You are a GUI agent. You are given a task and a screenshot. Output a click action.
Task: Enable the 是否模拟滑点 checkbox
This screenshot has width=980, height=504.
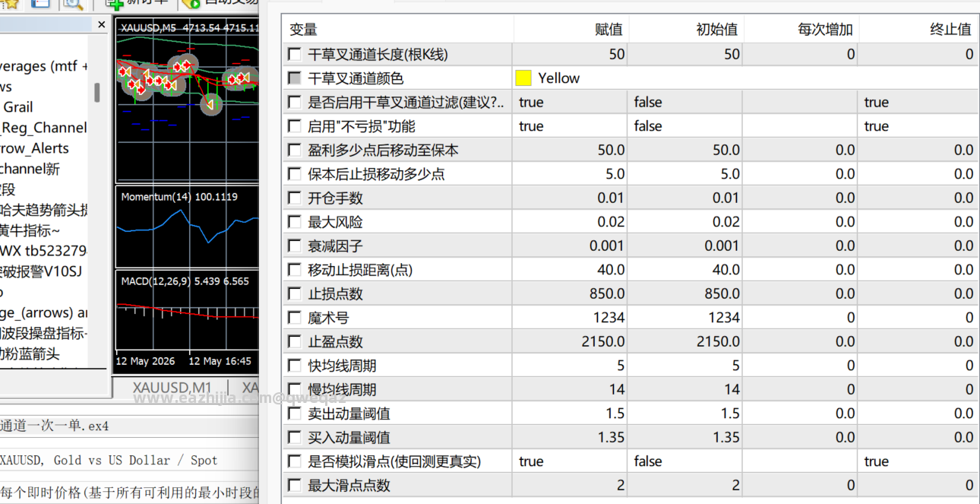coord(295,461)
